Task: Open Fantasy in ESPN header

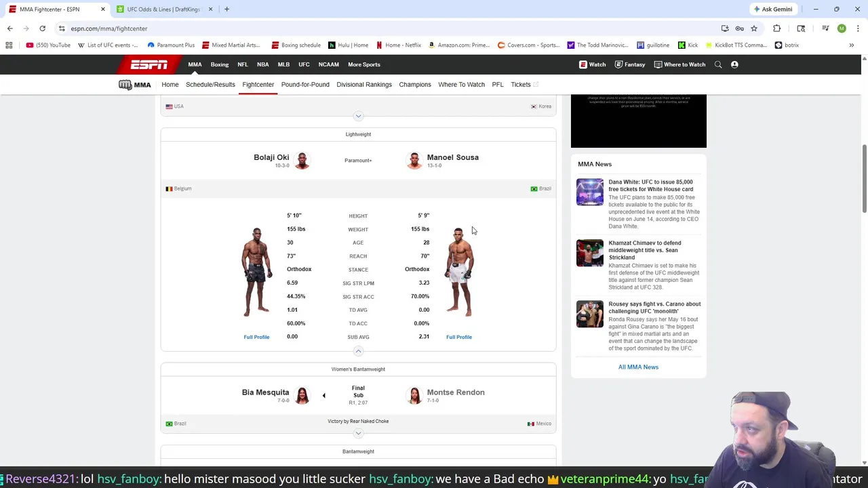Action: click(629, 64)
